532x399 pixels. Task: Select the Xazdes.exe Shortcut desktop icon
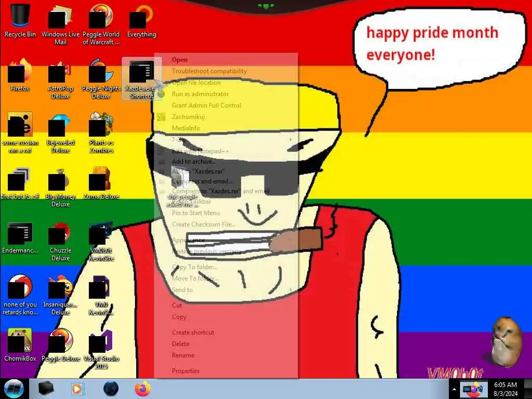click(141, 79)
